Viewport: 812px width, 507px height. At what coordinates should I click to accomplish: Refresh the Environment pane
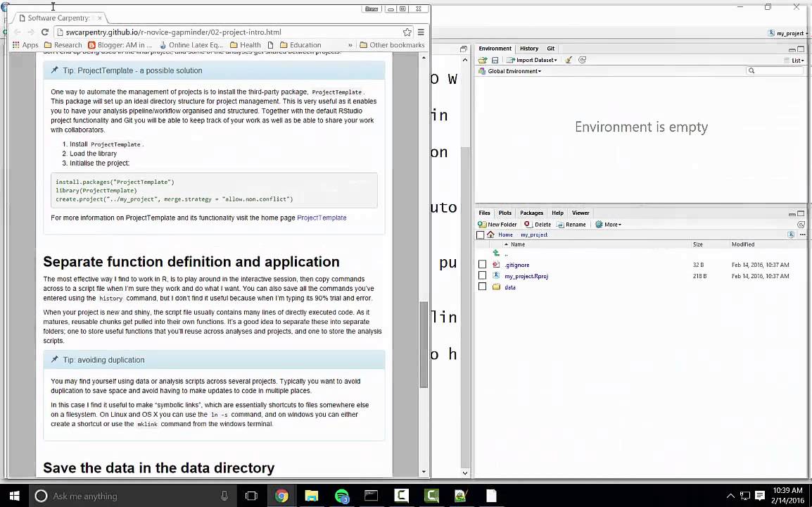pos(582,60)
